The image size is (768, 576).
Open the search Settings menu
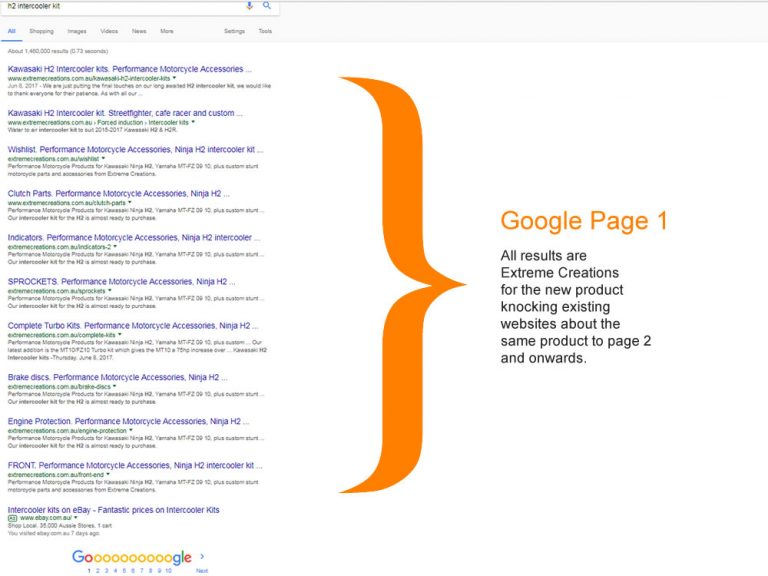point(234,31)
